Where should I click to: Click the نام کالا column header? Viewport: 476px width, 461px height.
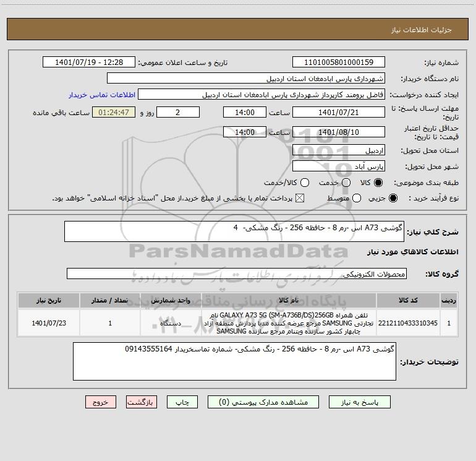289,300
